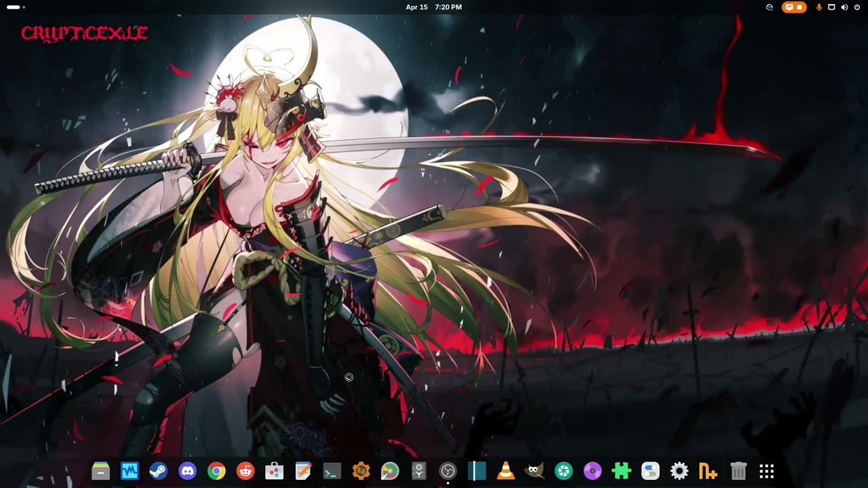The width and height of the screenshot is (868, 488).
Task: Open Settings white gear icon
Action: [x=679, y=471]
